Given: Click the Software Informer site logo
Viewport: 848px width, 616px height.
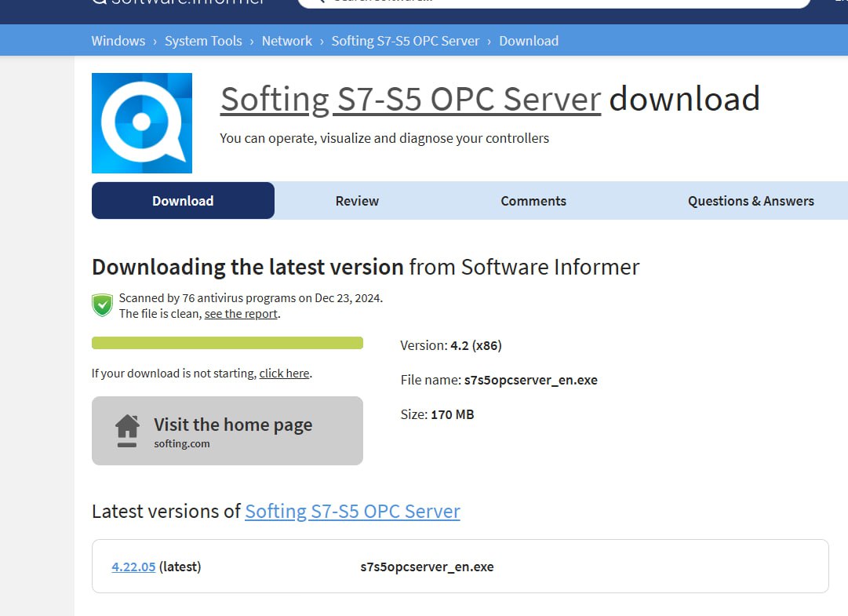Looking at the screenshot, I should coord(178,2).
